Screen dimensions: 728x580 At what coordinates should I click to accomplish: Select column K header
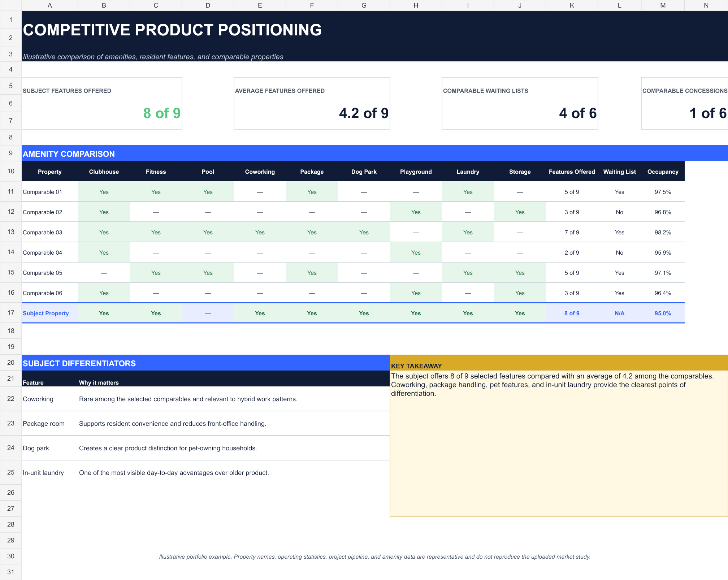[572, 5]
